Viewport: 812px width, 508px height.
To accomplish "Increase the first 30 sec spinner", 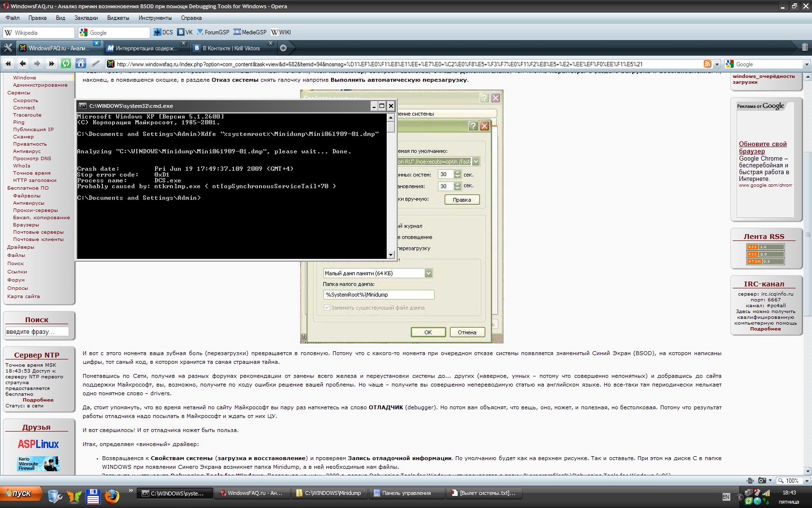I will coord(458,172).
